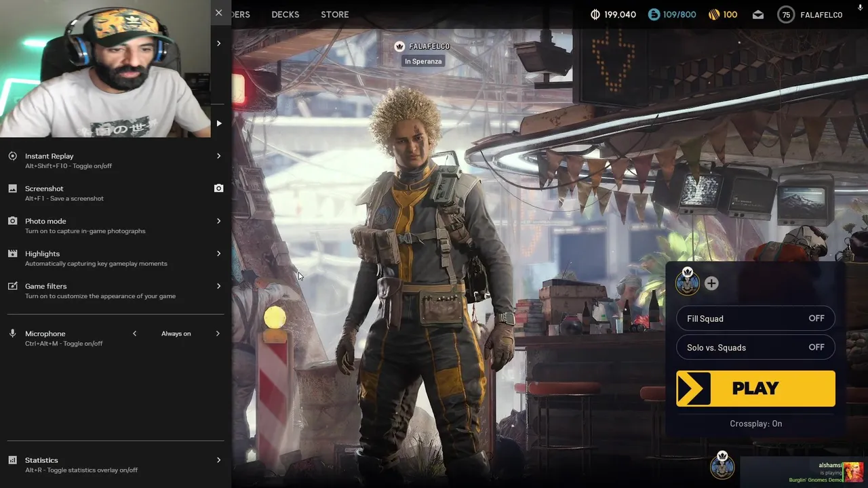Click the Burglin' Gnomes Demo game name

click(815, 480)
